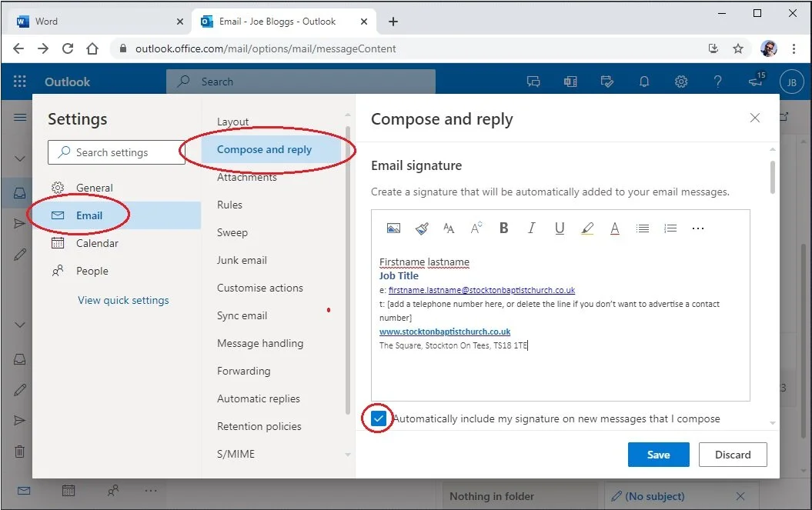Save the signature settings
Viewport: 812px width, 510px height.
pyautogui.click(x=658, y=455)
